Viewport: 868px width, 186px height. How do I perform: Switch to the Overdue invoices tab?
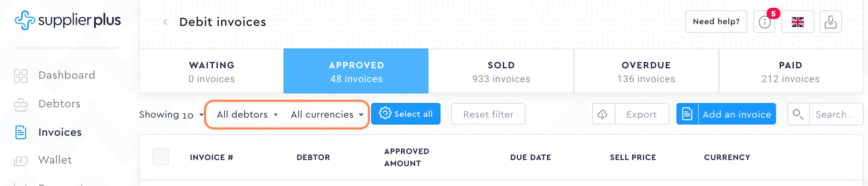[646, 71]
